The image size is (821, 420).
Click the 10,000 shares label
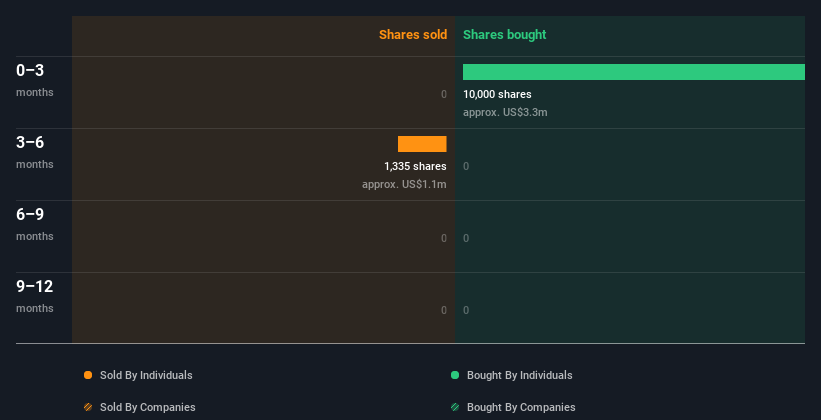tap(497, 94)
